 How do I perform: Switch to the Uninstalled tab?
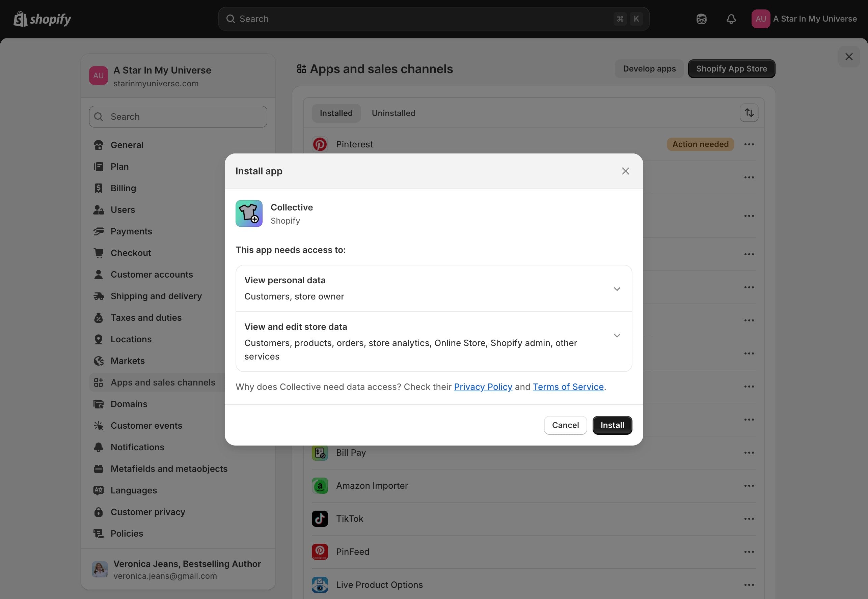pos(393,113)
